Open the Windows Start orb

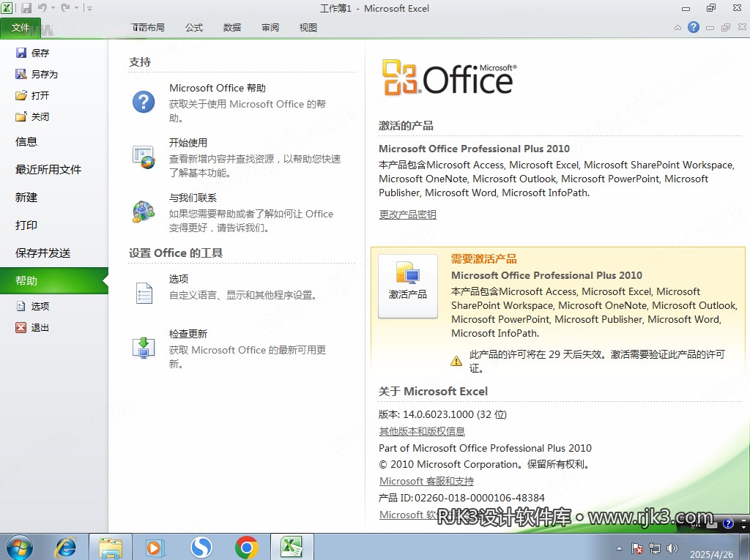(20, 547)
